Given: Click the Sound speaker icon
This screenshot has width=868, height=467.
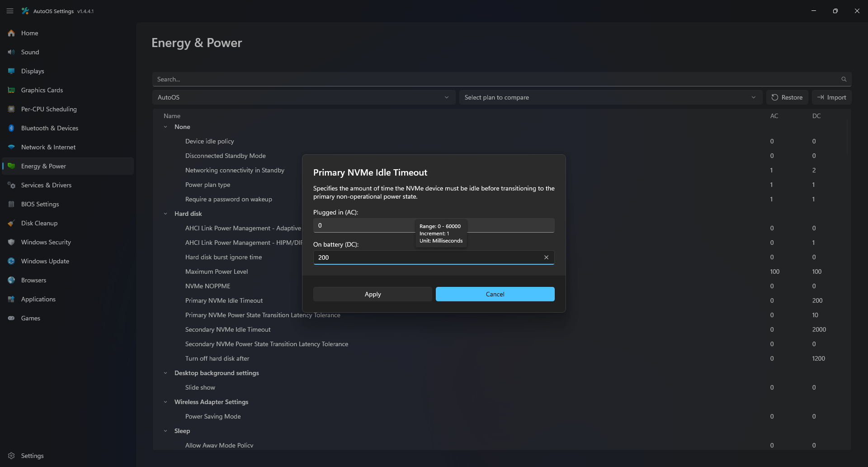Looking at the screenshot, I should (11, 52).
